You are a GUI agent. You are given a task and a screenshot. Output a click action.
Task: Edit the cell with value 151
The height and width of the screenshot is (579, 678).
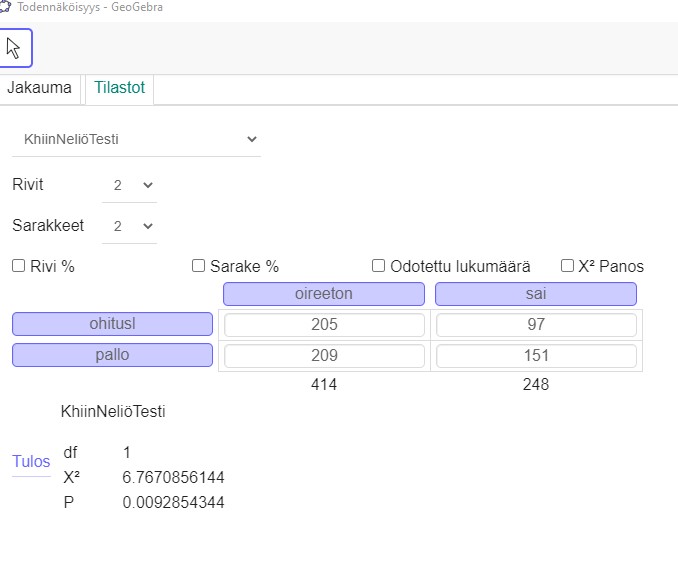click(x=536, y=356)
